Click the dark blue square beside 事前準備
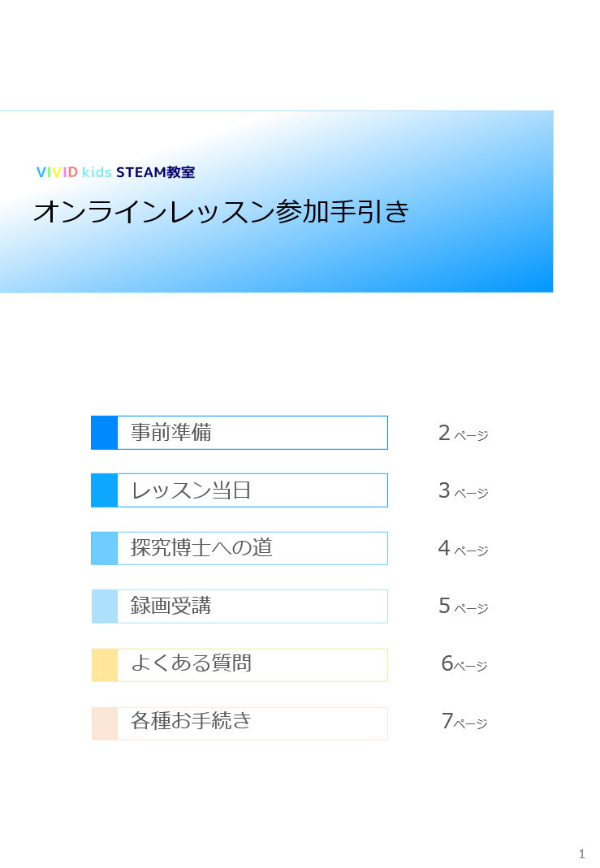 pos(104,432)
